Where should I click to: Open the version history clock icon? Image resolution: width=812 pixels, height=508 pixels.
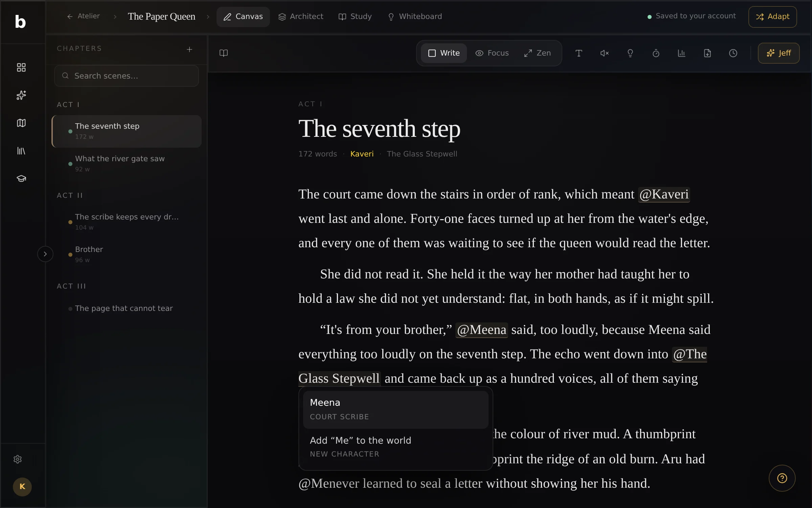(733, 53)
